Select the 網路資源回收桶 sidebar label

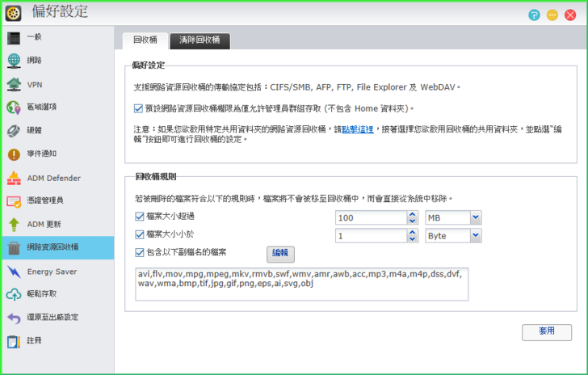click(x=52, y=247)
